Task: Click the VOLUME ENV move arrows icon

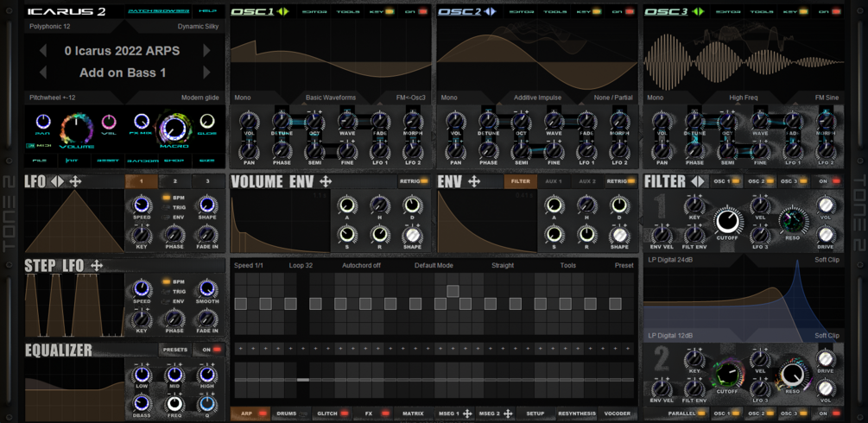Action: 326,181
